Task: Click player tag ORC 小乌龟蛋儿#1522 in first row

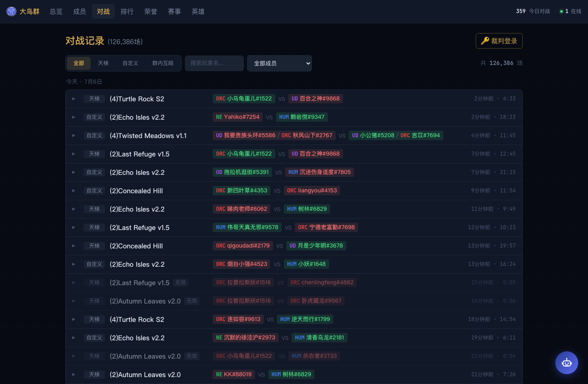Action: coord(244,98)
